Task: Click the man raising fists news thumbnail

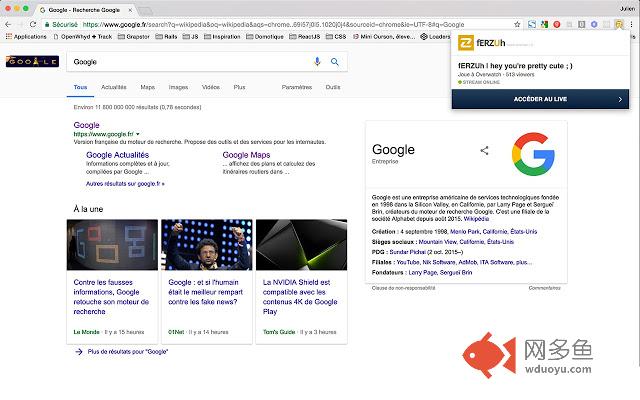Action: coord(207,244)
